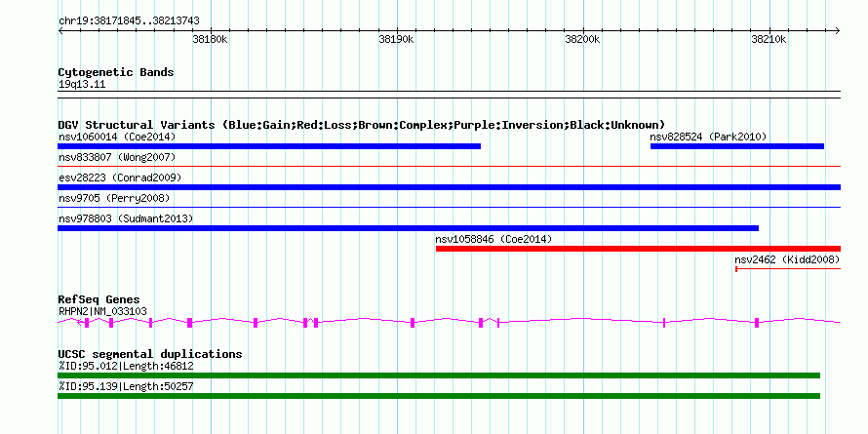
Task: Click the nsv9705 (Perry2008) thin blue line
Action: (x=449, y=207)
